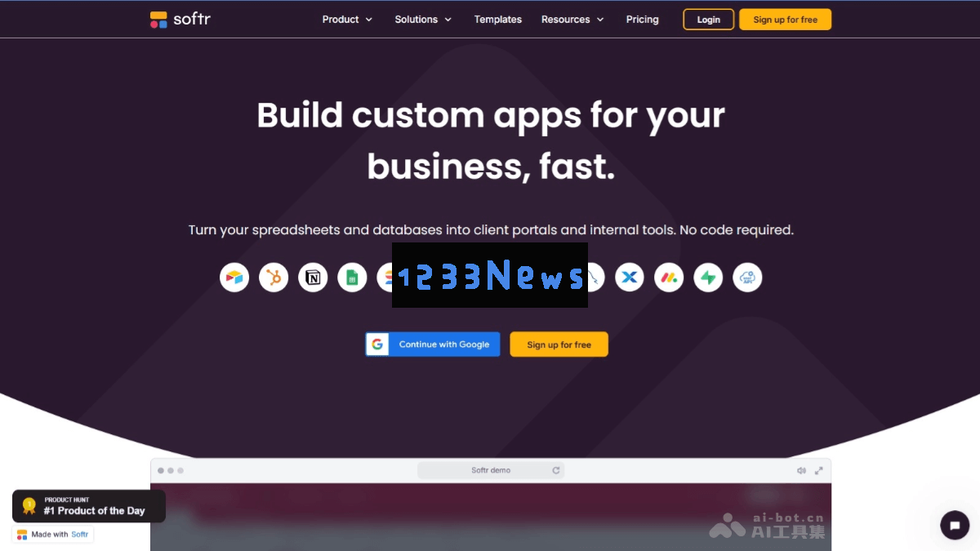Click the Airtable integration icon

(x=234, y=278)
